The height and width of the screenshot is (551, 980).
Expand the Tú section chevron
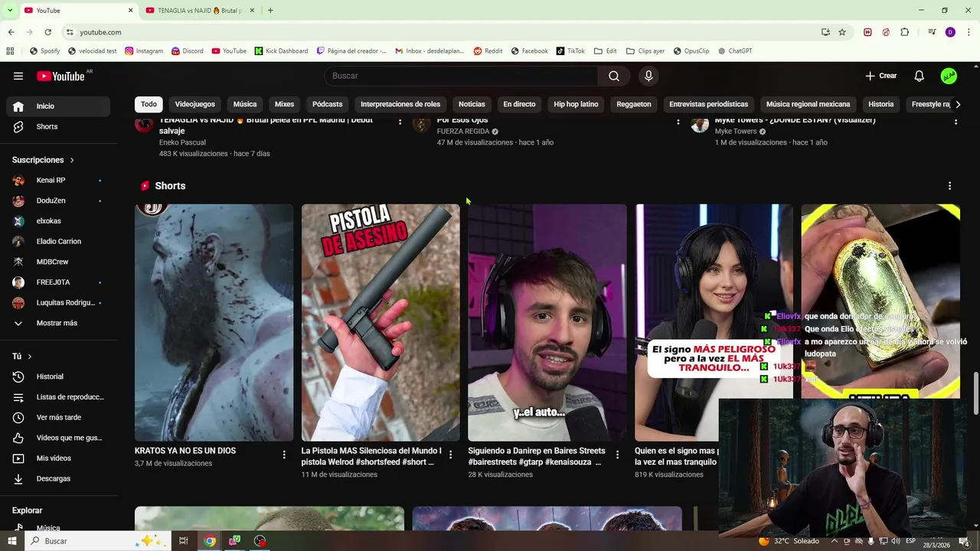click(30, 357)
